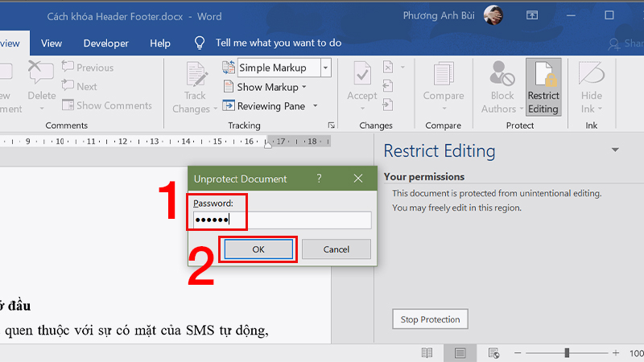The height and width of the screenshot is (362, 644).
Task: Click the lightbulb Tell Me icon
Action: pos(200,43)
